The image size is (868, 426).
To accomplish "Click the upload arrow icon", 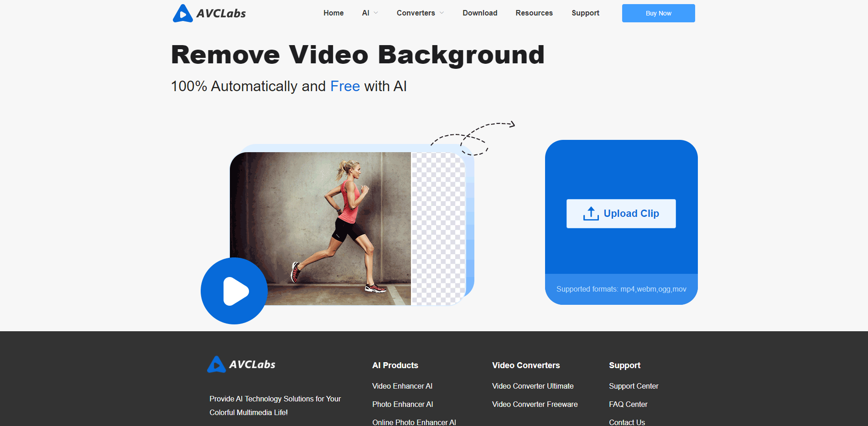I will [591, 214].
